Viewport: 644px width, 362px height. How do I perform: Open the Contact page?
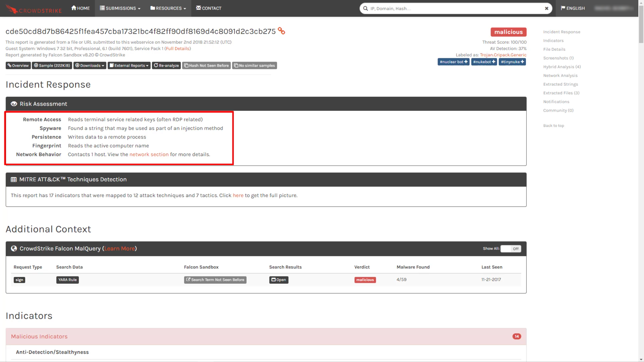click(209, 8)
